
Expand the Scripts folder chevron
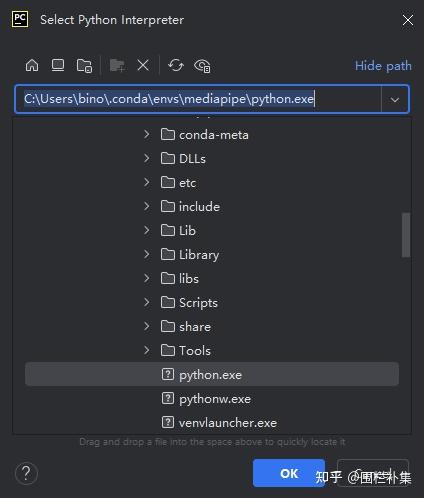(x=147, y=302)
